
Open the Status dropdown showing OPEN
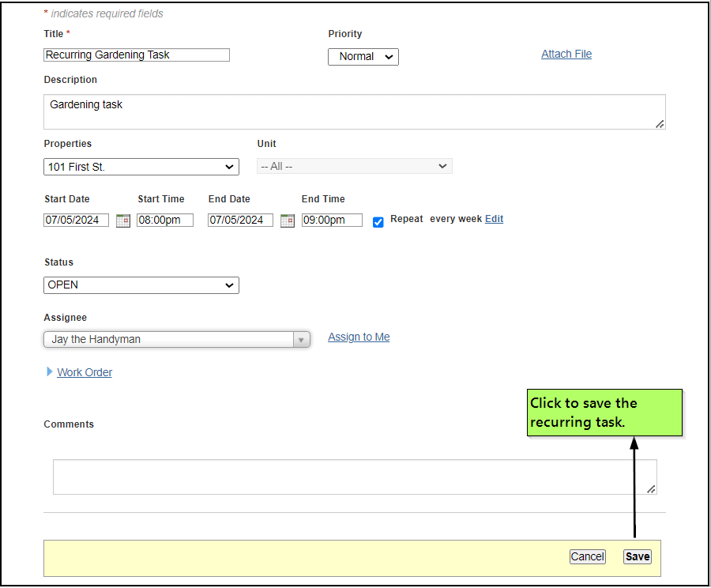click(x=141, y=285)
